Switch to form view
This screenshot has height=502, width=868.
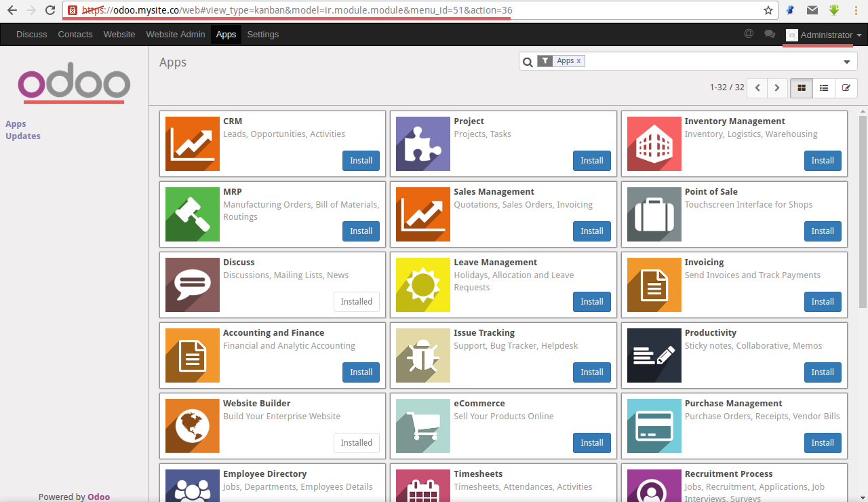point(846,88)
